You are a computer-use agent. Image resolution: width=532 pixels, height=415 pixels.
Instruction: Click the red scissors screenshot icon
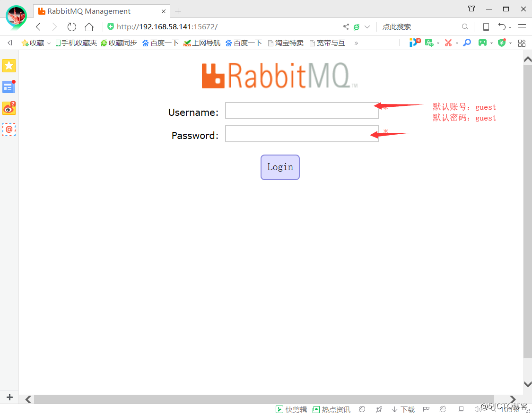coord(448,43)
